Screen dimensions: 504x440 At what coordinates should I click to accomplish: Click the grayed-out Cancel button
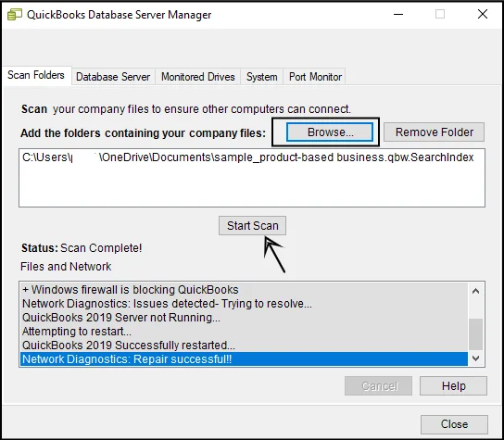click(379, 385)
